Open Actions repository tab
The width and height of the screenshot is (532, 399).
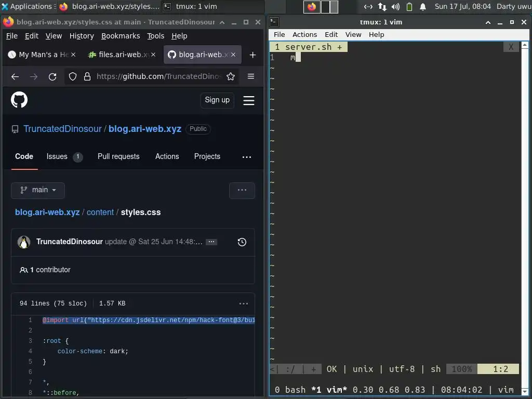[167, 156]
